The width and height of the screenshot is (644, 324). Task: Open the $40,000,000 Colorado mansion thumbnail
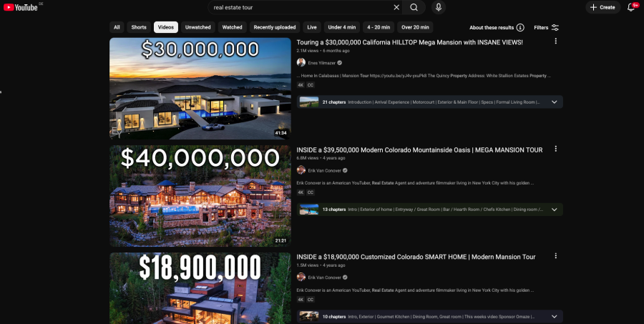(200, 196)
